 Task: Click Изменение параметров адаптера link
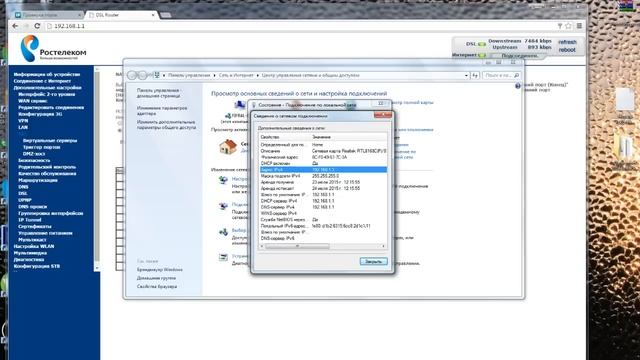[162, 111]
